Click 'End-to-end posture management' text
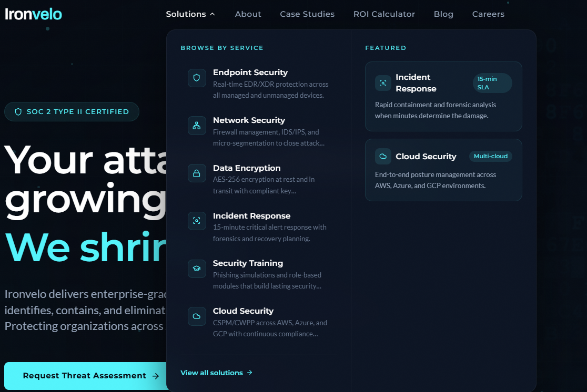Screen dimensions: 587x392 click(x=436, y=180)
